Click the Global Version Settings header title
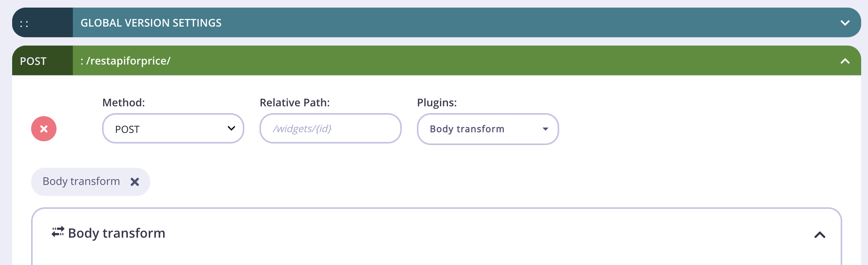This screenshot has width=868, height=265. click(x=151, y=23)
